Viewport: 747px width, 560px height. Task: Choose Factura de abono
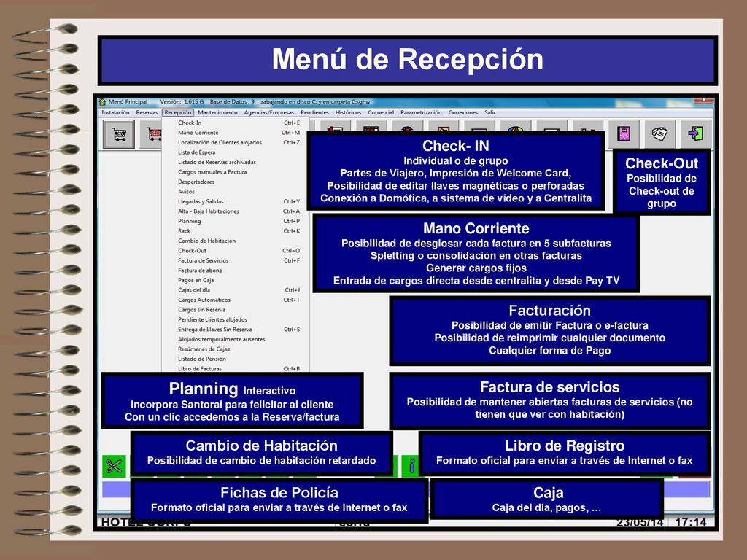pos(236,271)
